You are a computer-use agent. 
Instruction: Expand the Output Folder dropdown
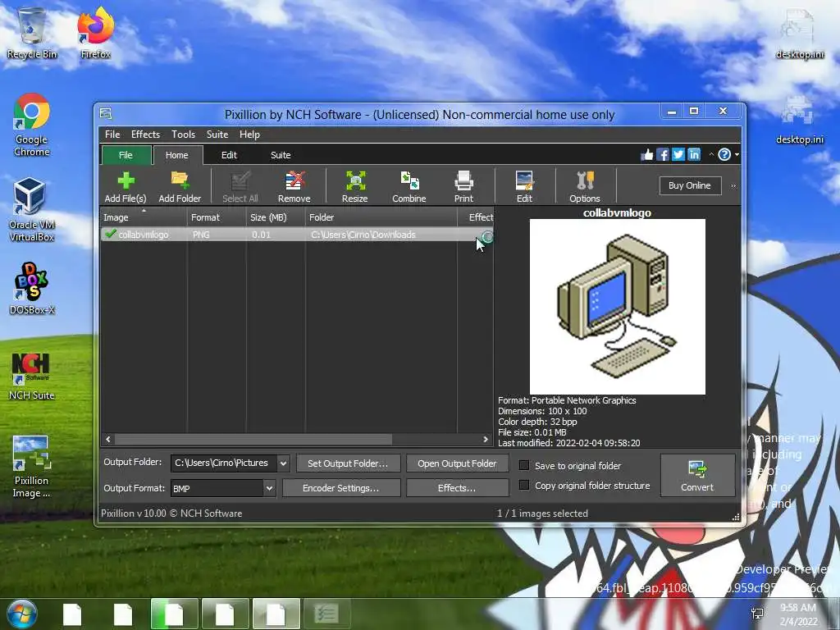click(x=283, y=463)
